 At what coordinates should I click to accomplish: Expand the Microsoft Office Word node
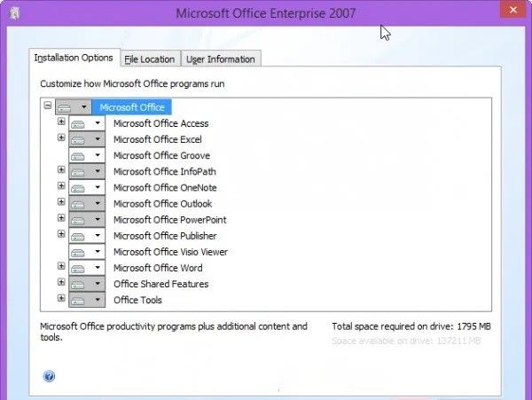click(61, 266)
